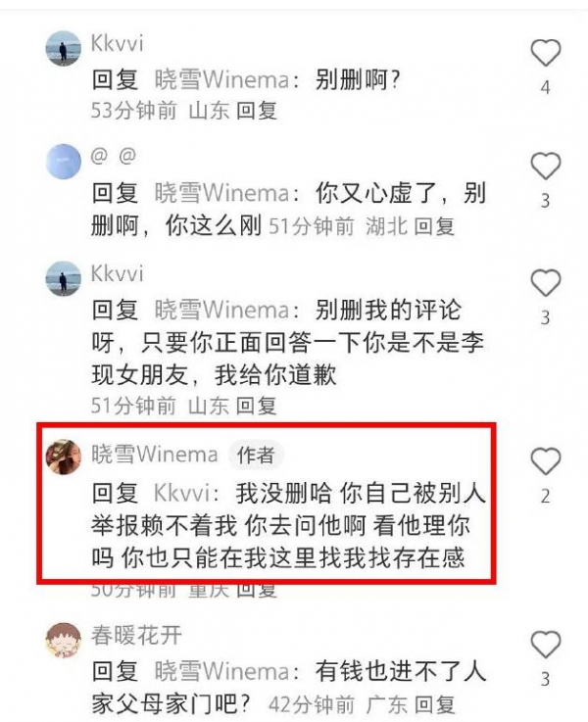Open the '@ @' user's blue avatar

(x=64, y=162)
